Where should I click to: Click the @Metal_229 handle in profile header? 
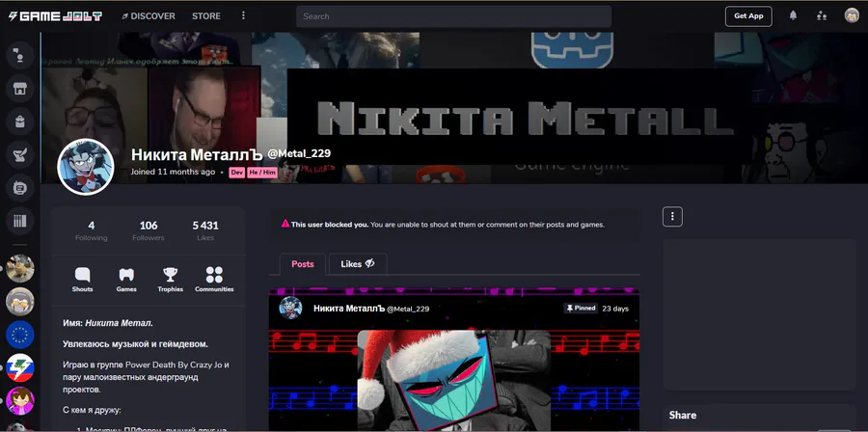[x=299, y=153]
